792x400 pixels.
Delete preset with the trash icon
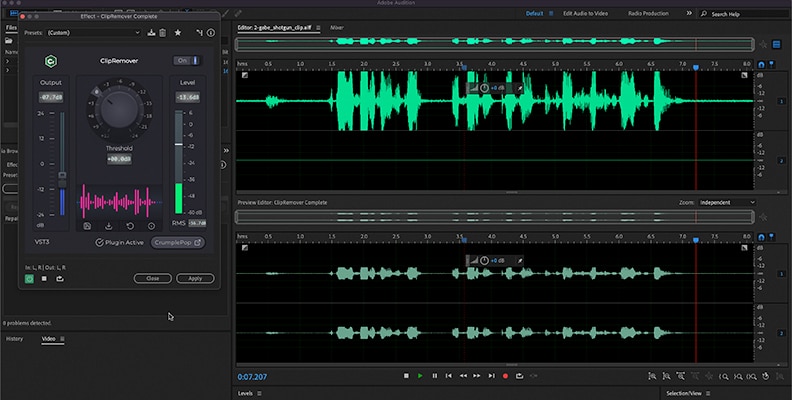(x=162, y=33)
